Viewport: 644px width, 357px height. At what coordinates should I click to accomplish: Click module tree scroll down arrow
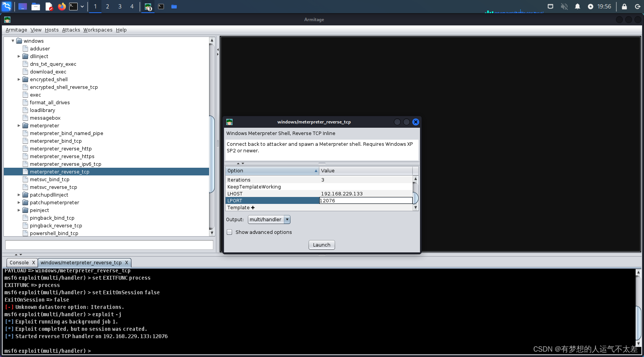pos(212,233)
